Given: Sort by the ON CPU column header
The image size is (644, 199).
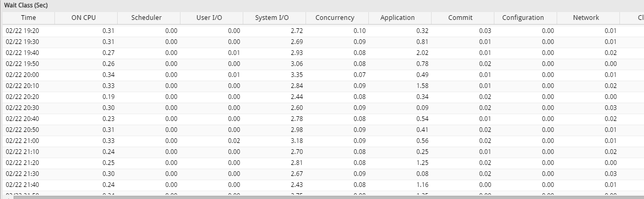Looking at the screenshot, I should (x=86, y=18).
